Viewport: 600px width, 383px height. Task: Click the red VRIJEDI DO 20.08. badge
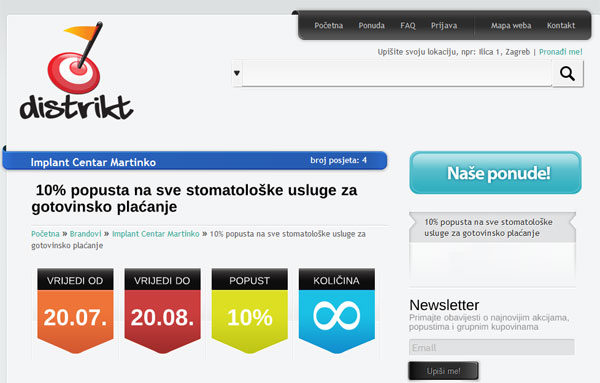163,311
